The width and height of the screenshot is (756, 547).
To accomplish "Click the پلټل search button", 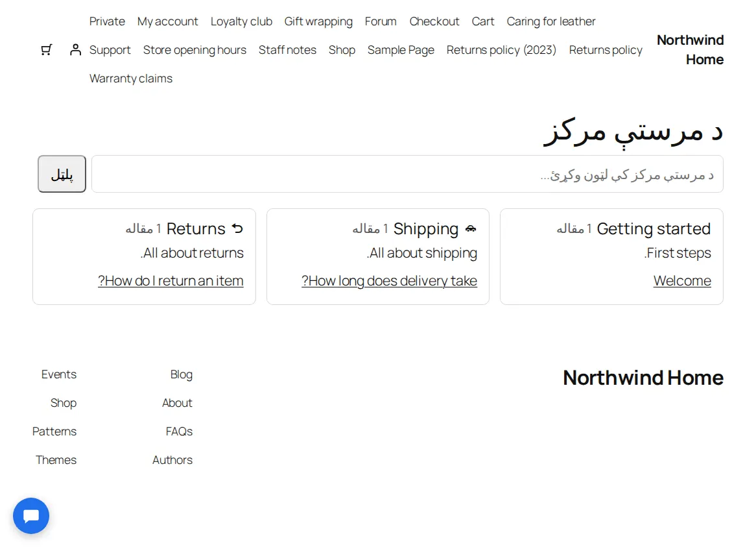I will 62,174.
